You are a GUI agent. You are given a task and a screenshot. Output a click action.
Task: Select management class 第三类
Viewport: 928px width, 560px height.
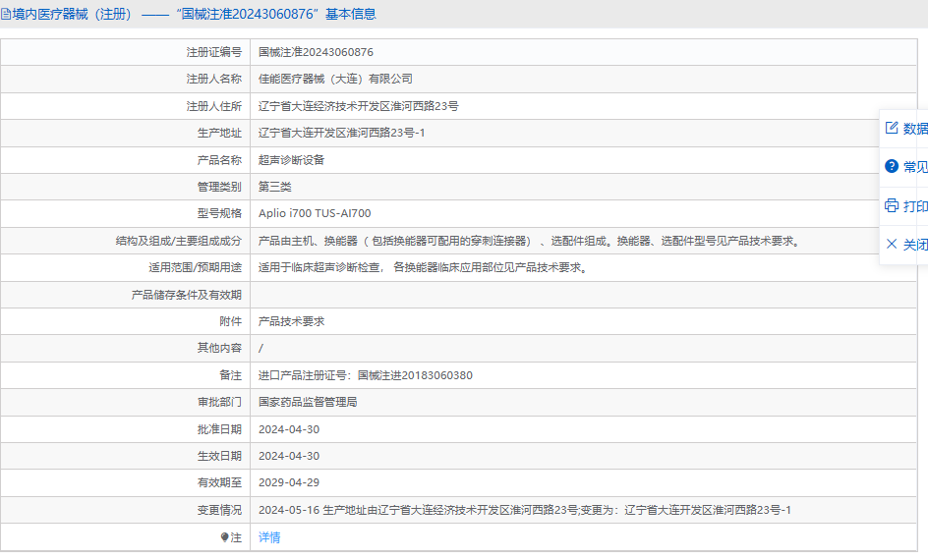tap(274, 187)
